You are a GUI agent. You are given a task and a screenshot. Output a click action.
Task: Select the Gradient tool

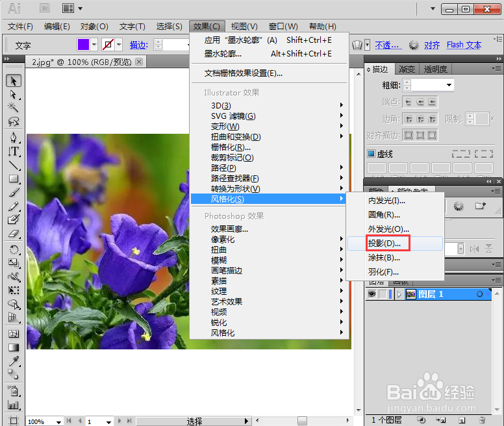click(x=14, y=347)
